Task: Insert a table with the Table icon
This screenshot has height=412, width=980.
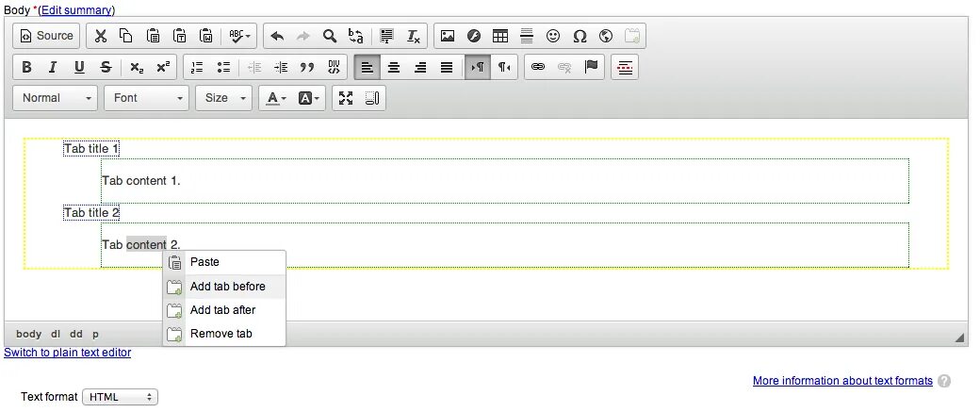Action: coord(500,36)
